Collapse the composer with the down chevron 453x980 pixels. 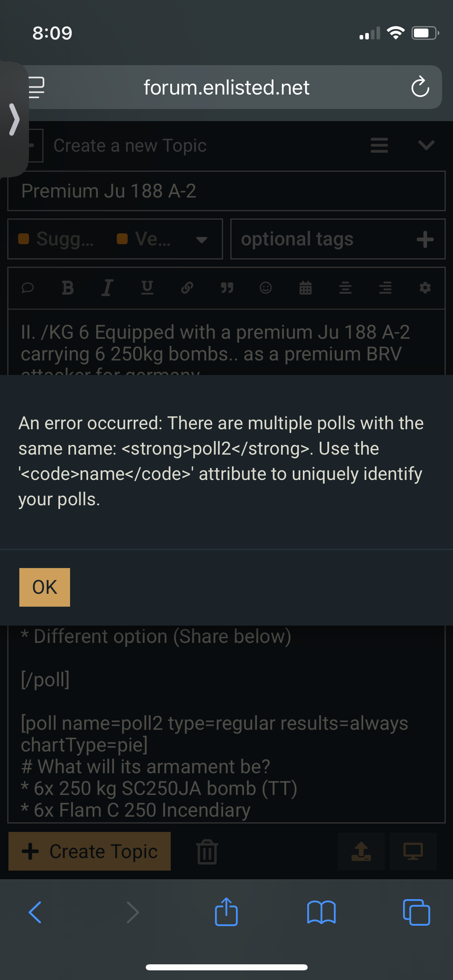(426, 145)
